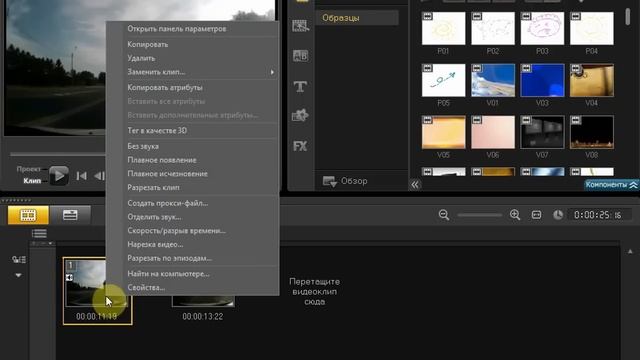Click the timecode 0:00:25:16 field

tap(598, 215)
